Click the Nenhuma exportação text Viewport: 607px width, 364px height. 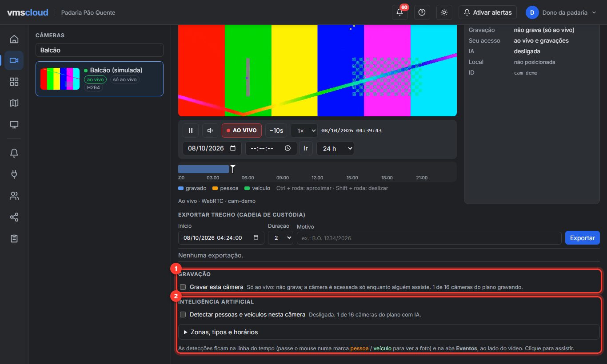point(211,255)
